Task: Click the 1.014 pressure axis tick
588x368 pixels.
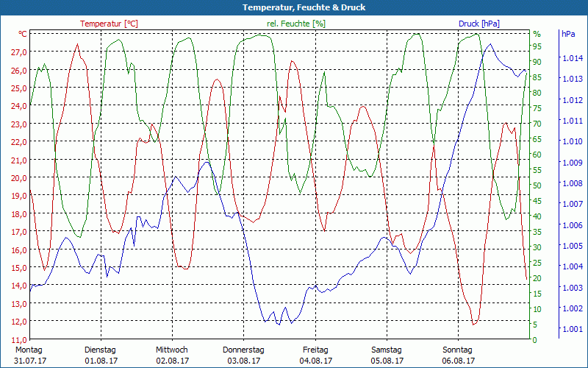Action: point(572,58)
